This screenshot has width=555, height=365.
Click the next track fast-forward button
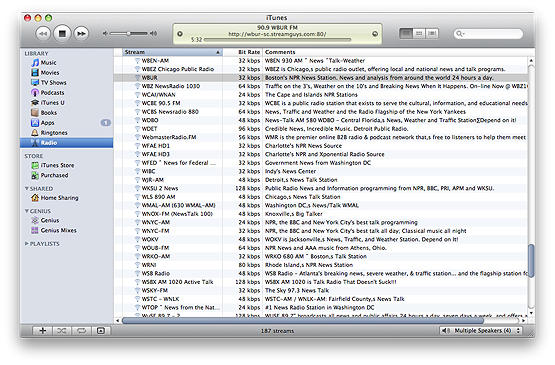[81, 34]
